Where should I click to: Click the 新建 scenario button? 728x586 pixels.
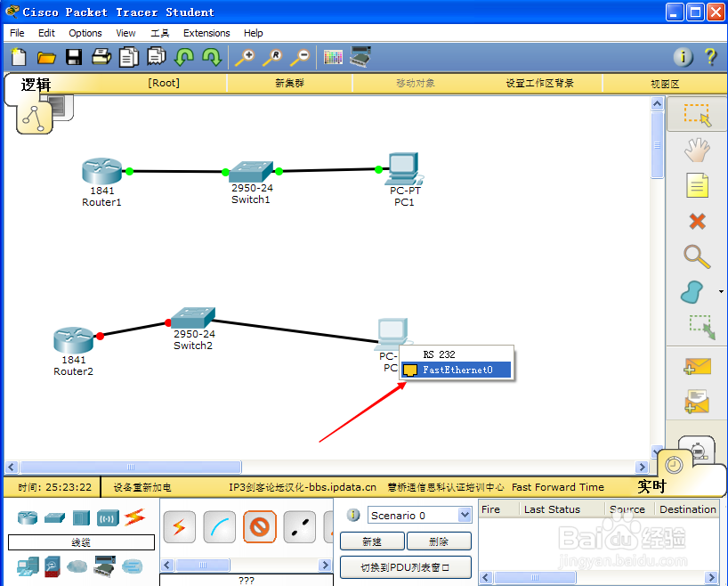372,541
